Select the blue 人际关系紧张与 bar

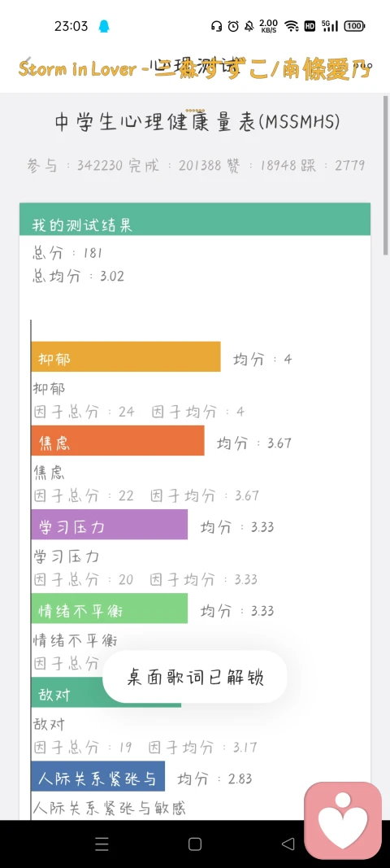pos(97,776)
